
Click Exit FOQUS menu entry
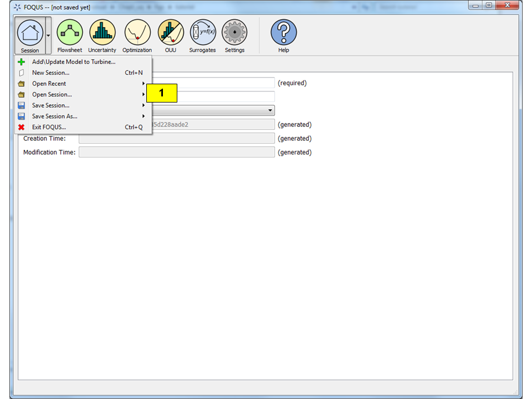tap(49, 127)
